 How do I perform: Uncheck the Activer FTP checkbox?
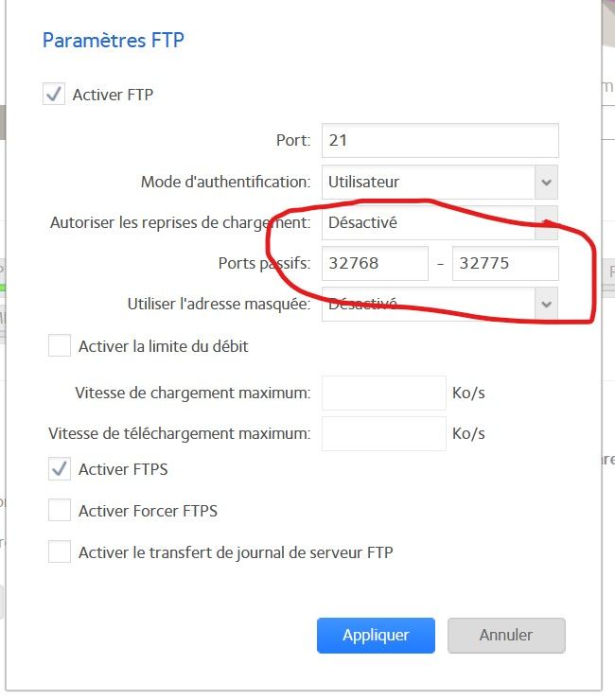coord(54,95)
